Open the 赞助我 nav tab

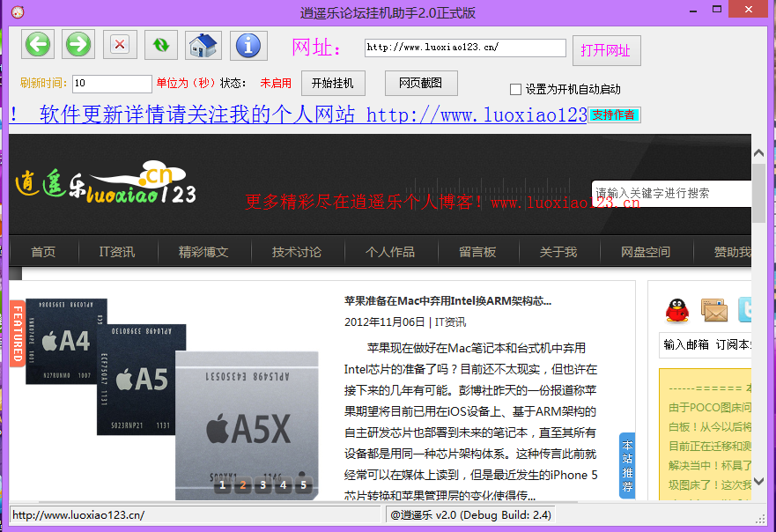tap(731, 252)
